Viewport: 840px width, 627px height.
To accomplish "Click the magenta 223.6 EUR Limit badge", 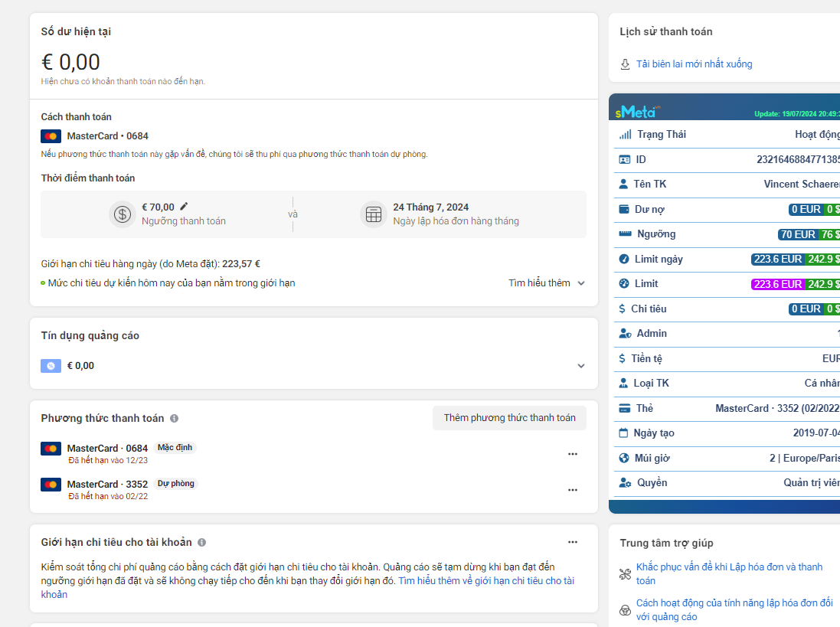I will (x=778, y=284).
